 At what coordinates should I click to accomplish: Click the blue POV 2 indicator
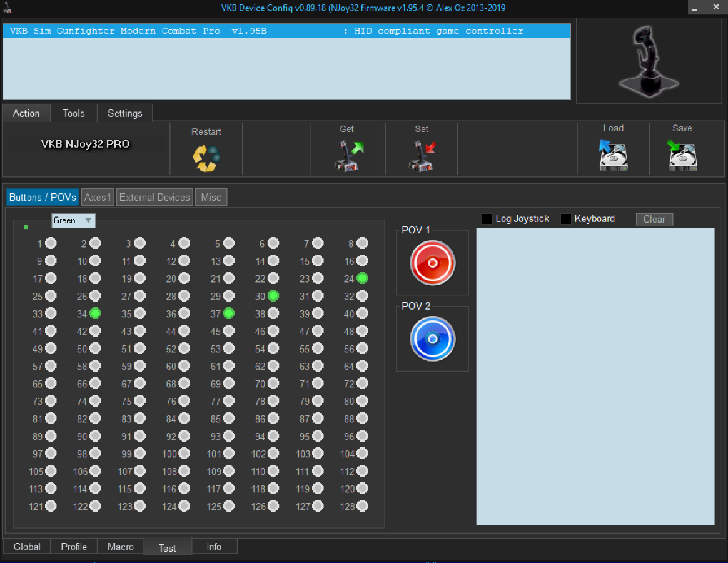432,338
